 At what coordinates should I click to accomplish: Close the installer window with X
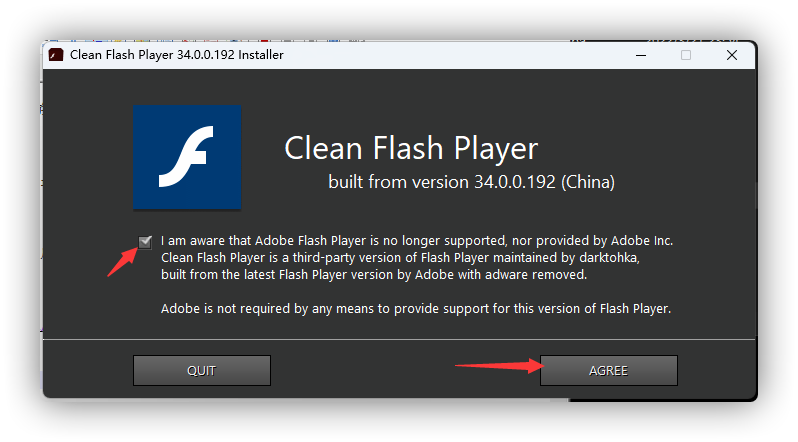click(x=733, y=55)
